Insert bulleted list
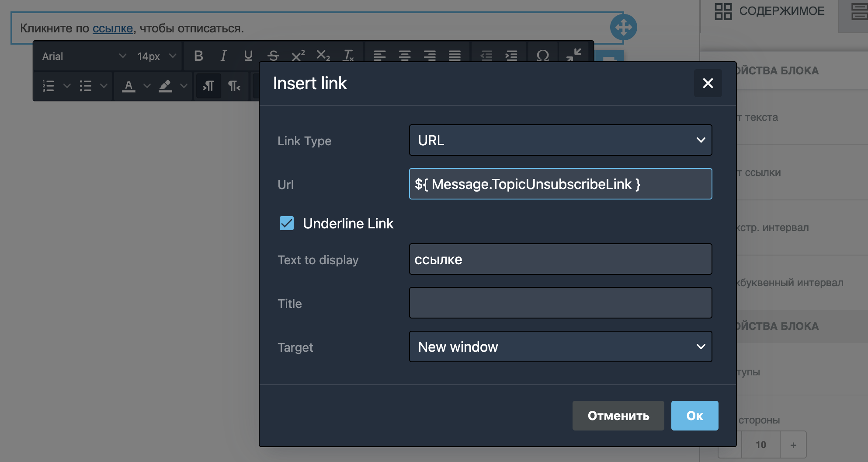 tap(86, 86)
